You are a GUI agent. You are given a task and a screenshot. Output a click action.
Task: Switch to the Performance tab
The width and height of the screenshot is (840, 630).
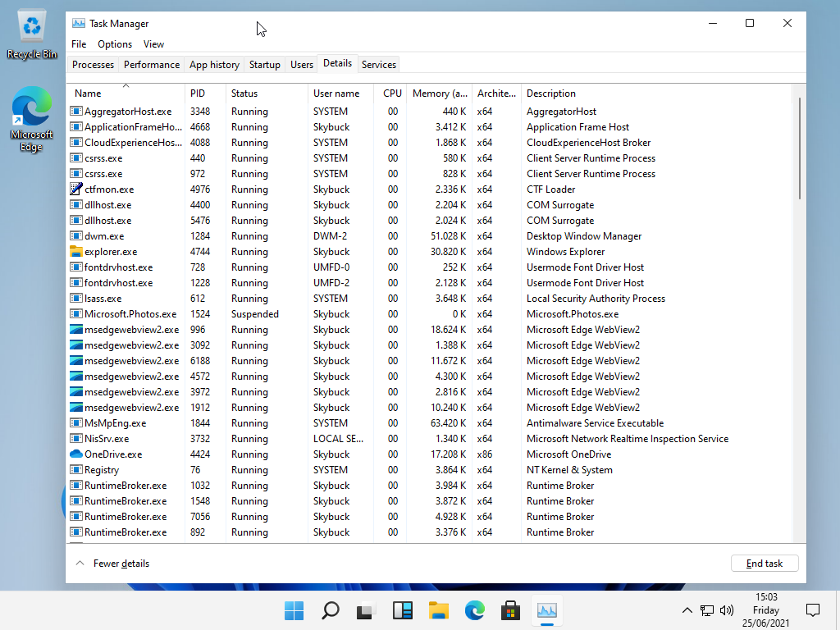click(x=152, y=65)
